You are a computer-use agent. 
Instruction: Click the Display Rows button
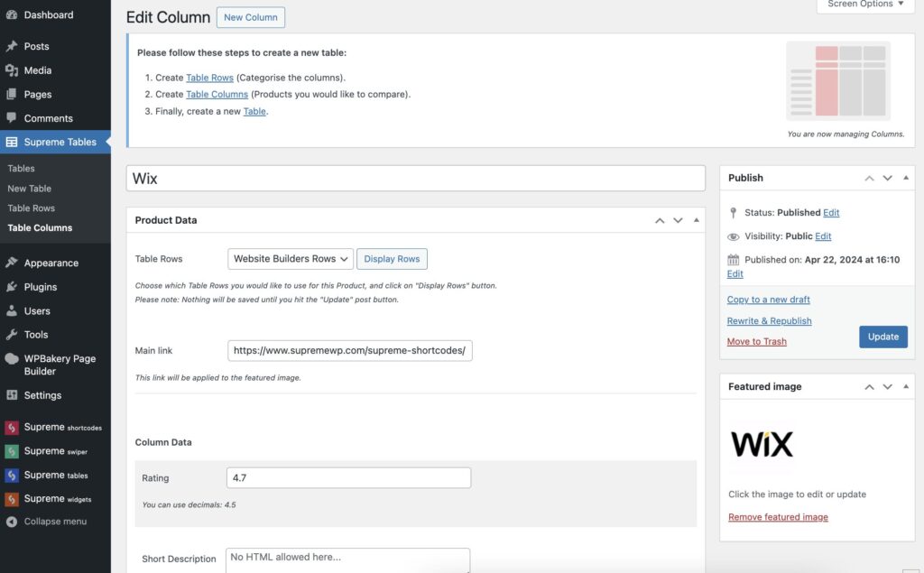[392, 259]
